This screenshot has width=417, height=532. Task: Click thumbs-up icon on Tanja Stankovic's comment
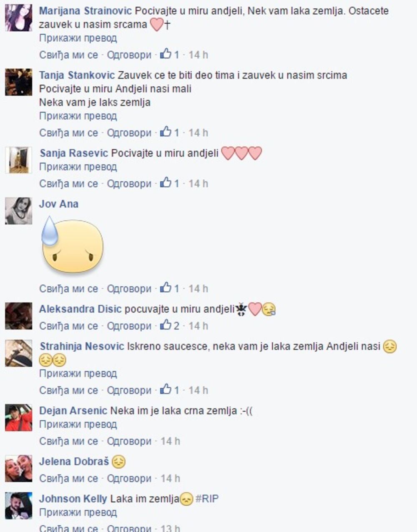coord(166,132)
